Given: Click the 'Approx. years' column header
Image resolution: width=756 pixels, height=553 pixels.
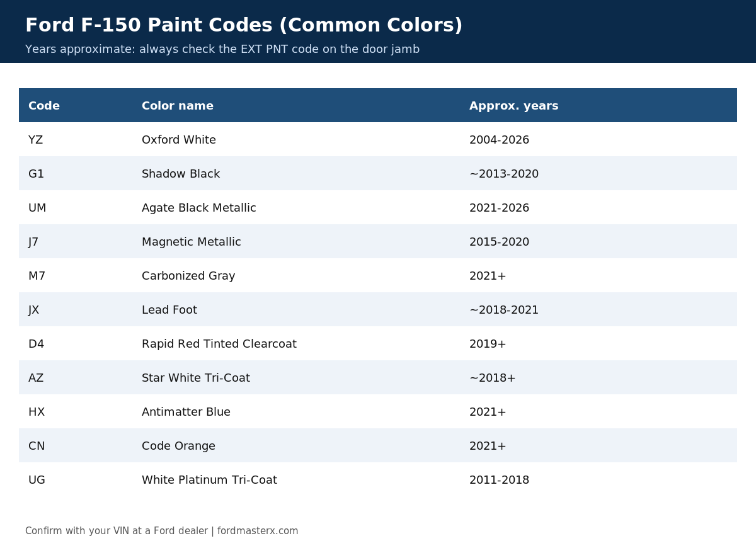Looking at the screenshot, I should (513, 106).
